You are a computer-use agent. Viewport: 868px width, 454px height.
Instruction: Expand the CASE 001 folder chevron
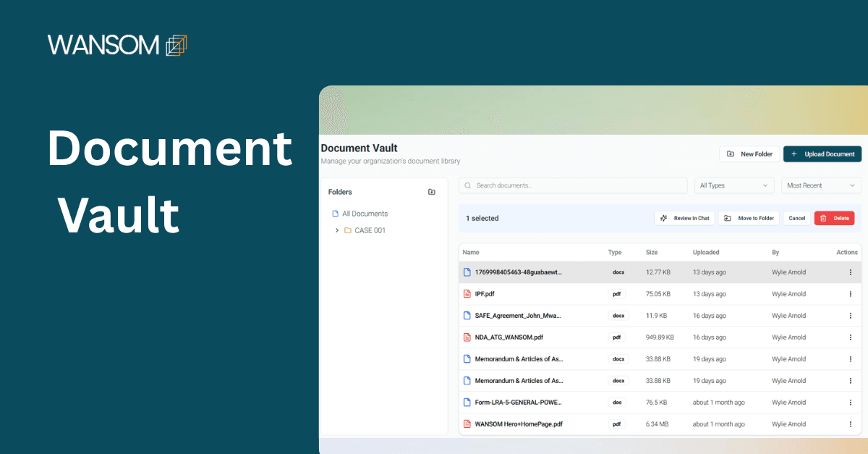tap(336, 230)
